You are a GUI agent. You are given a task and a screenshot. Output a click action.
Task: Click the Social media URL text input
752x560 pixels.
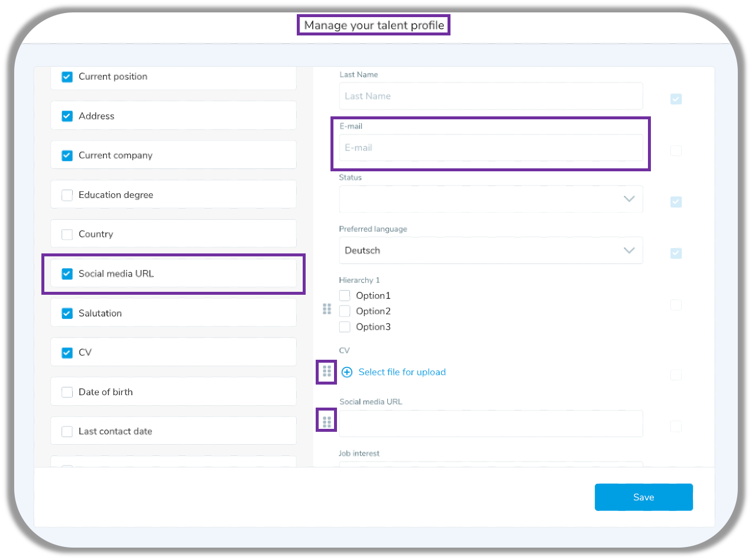coord(490,424)
